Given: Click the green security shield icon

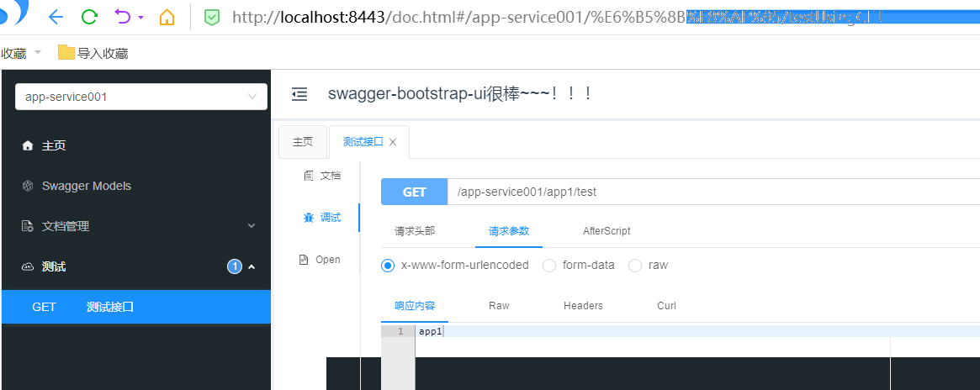Looking at the screenshot, I should tap(212, 17).
